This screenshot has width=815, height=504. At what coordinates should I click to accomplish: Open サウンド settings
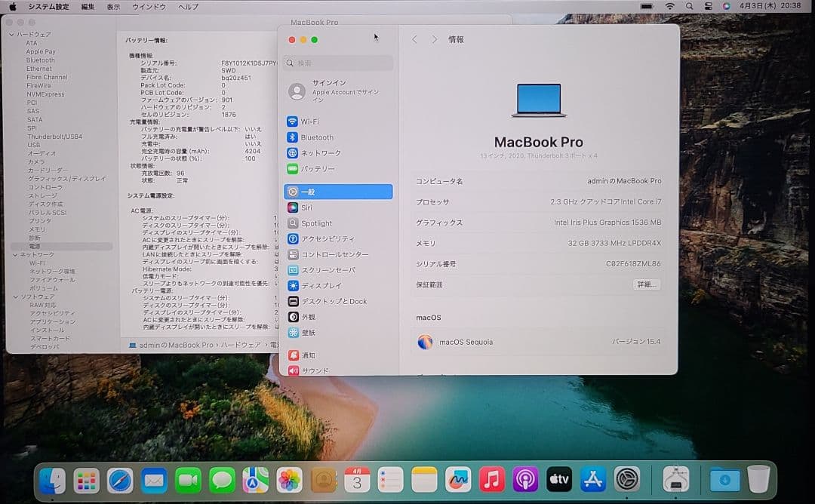[x=311, y=370]
